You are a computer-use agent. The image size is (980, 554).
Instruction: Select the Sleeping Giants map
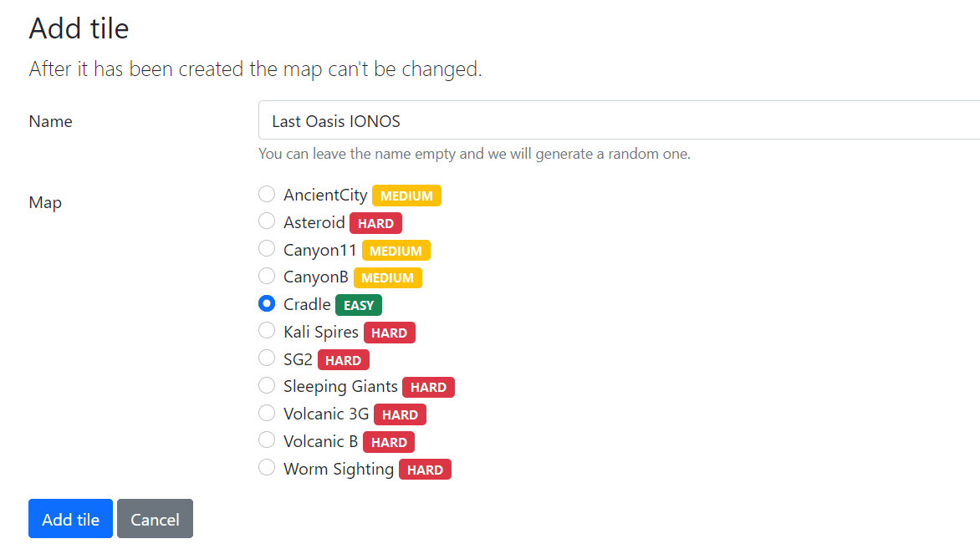(267, 385)
